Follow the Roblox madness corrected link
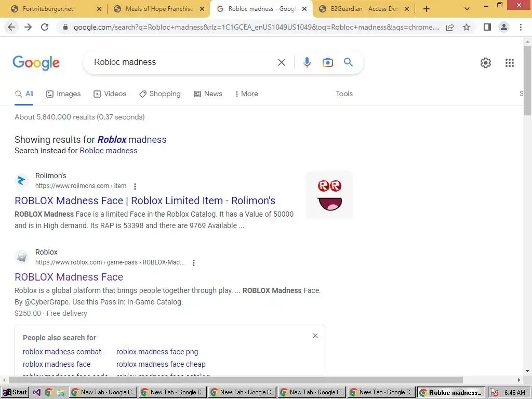 (132, 140)
